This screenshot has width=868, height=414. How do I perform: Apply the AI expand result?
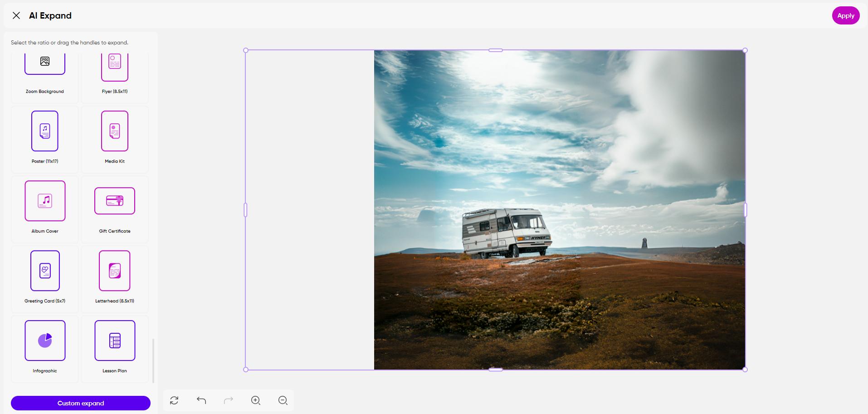pyautogui.click(x=845, y=15)
